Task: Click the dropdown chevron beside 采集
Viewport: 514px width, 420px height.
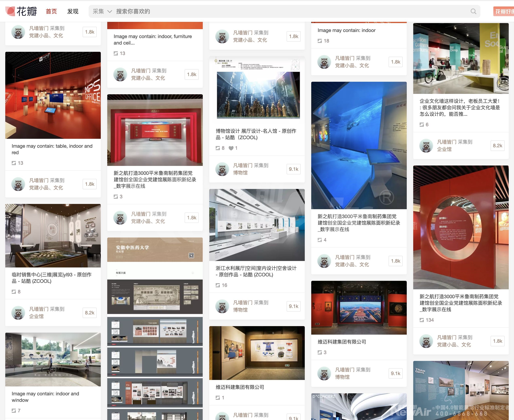Action: 110,11
